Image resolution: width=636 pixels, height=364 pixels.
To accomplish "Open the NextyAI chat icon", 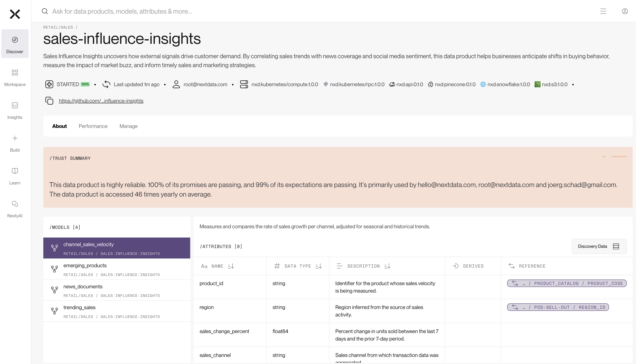I will [15, 204].
